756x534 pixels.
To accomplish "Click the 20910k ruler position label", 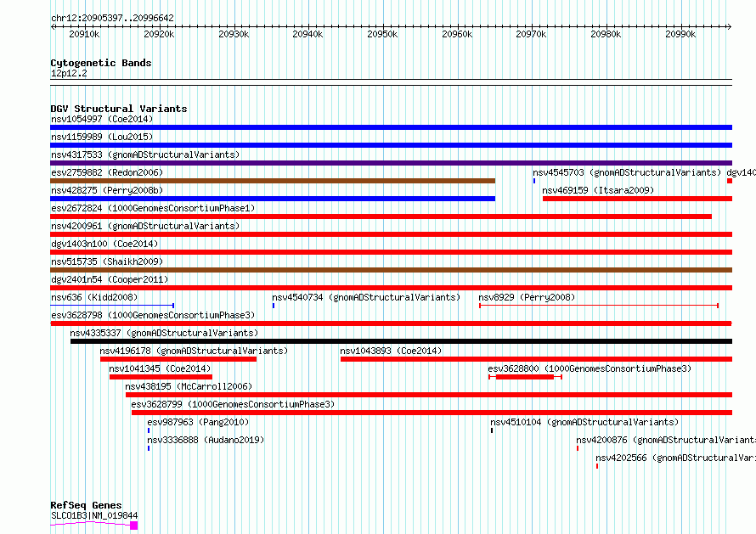I will point(84,35).
